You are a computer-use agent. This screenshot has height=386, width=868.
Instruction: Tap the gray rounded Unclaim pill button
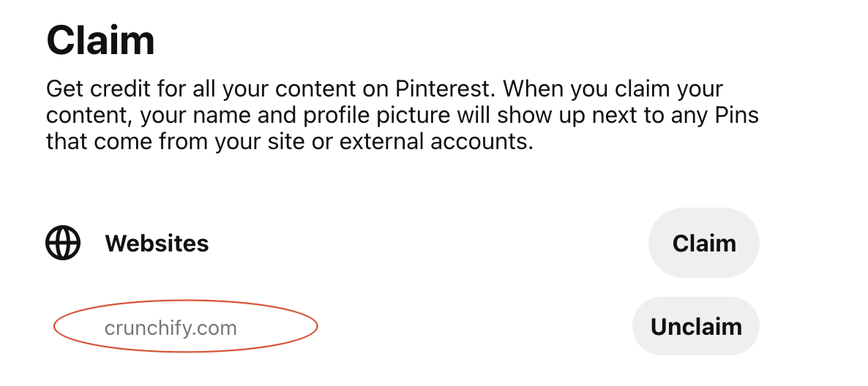click(696, 326)
